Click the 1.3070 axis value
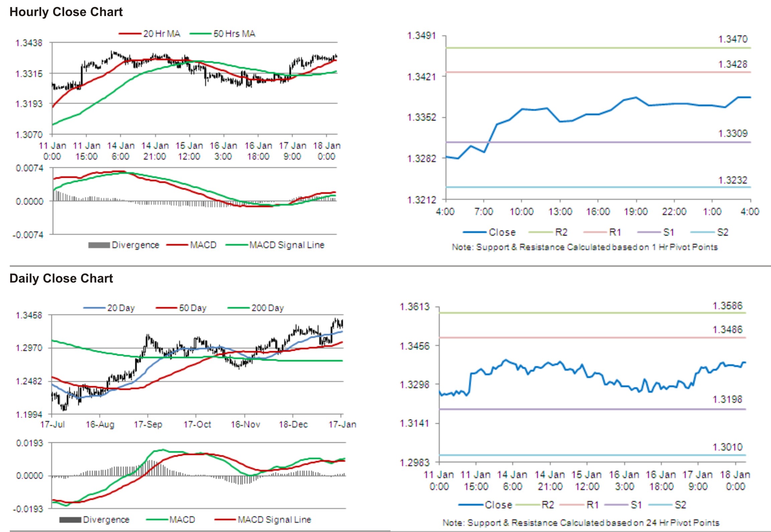Screen dimensions: 771x532 coord(29,135)
